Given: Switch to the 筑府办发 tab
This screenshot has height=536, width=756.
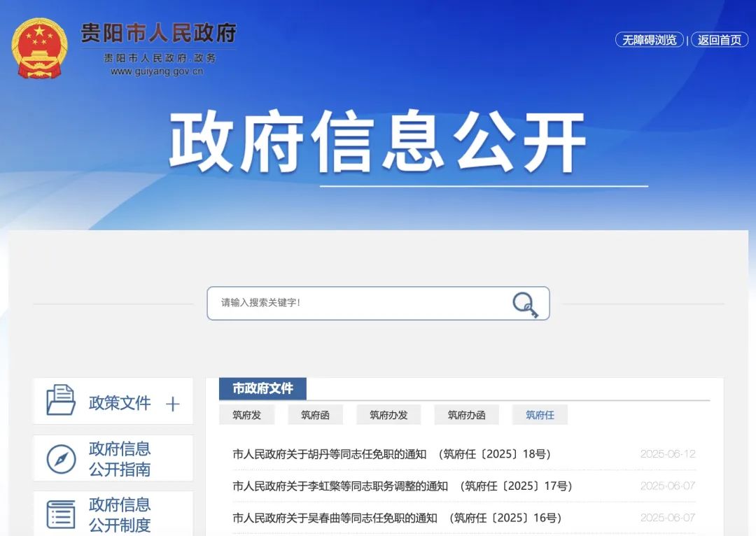Looking at the screenshot, I should point(388,415).
